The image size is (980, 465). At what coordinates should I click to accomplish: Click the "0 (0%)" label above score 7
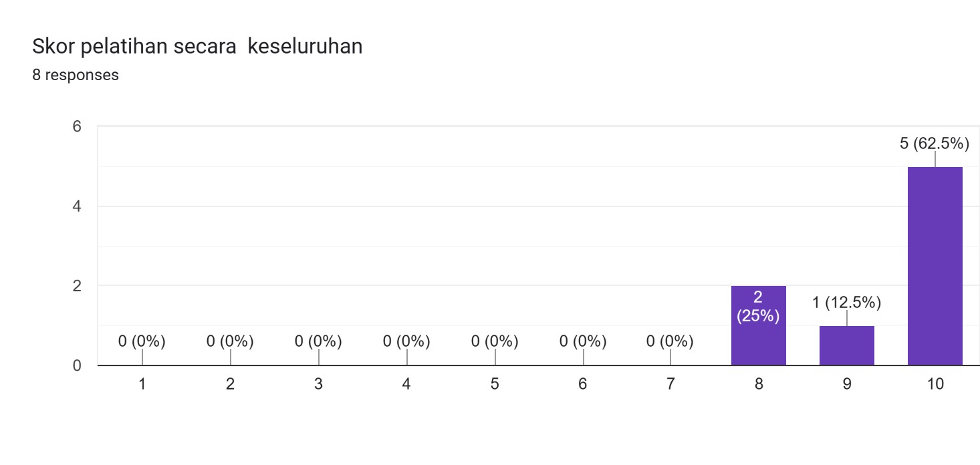pyautogui.click(x=670, y=341)
